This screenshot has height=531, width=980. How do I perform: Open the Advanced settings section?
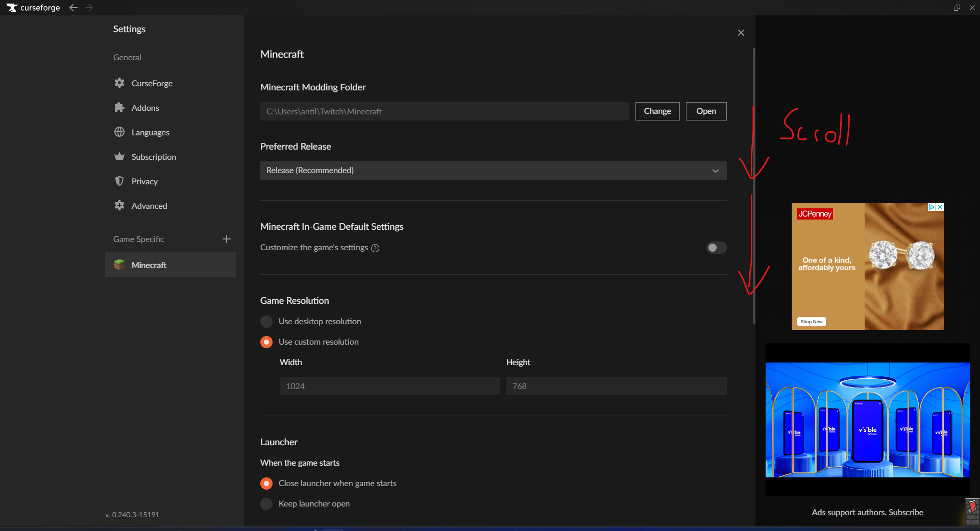click(x=149, y=206)
